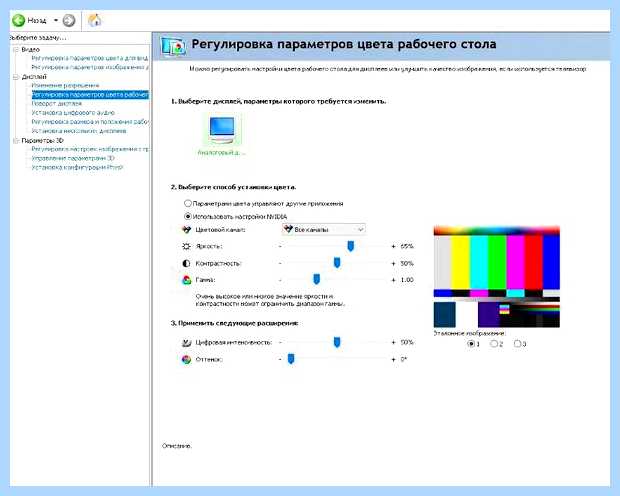Image resolution: width=620 pixels, height=496 pixels.
Task: Click the hue plus sign
Action: click(x=393, y=360)
